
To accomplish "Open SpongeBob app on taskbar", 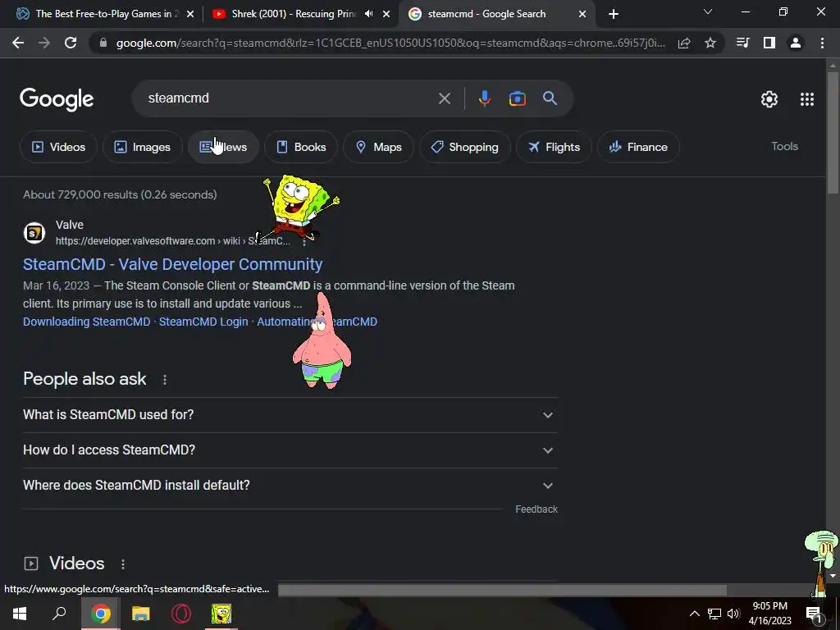I will click(221, 614).
